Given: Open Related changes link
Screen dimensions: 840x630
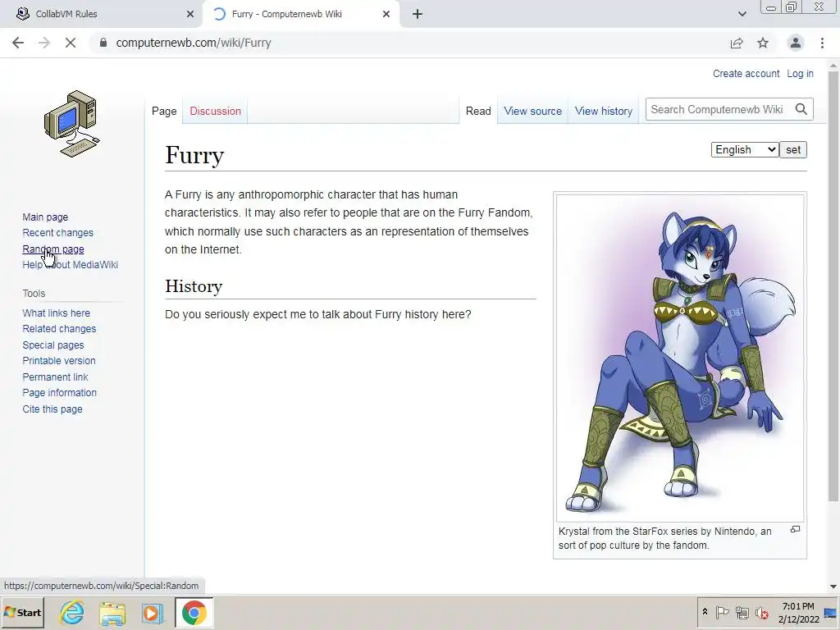Looking at the screenshot, I should (x=59, y=329).
